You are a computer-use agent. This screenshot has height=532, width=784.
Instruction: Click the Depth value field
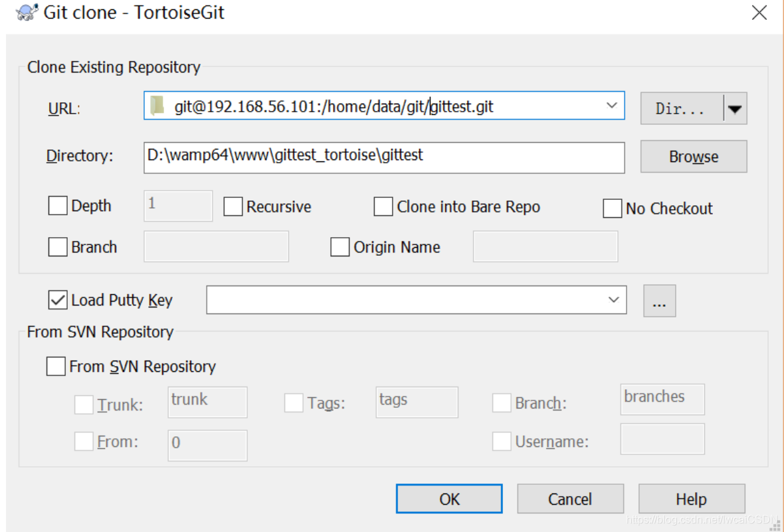click(178, 205)
